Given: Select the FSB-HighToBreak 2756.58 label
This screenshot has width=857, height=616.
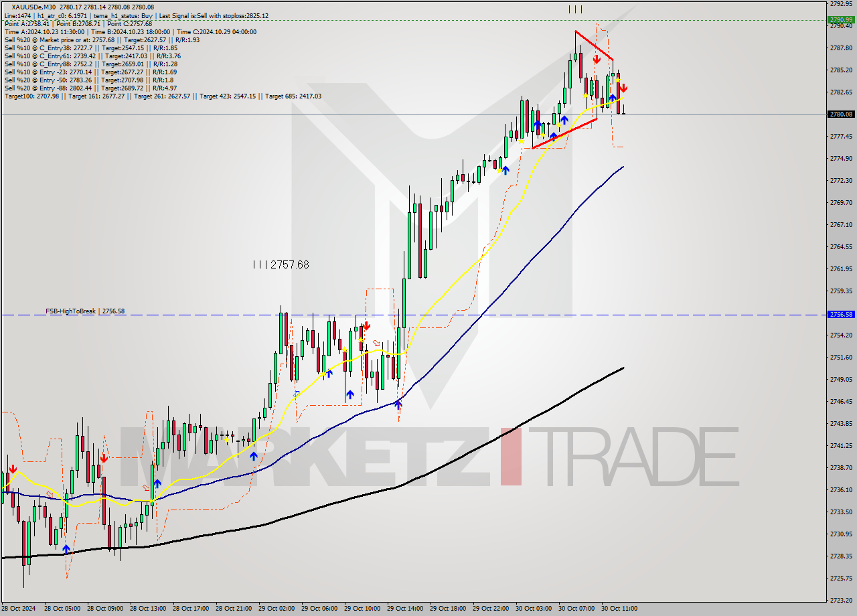Looking at the screenshot, I should (85, 311).
